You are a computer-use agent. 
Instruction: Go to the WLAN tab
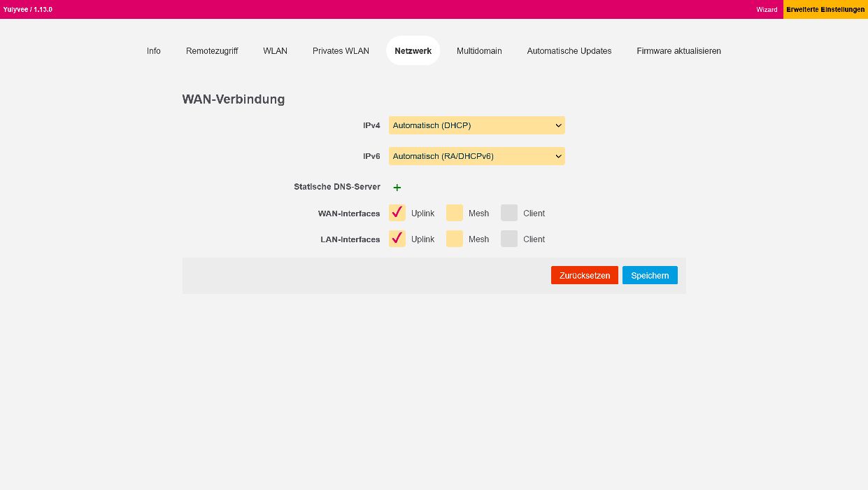pyautogui.click(x=275, y=51)
